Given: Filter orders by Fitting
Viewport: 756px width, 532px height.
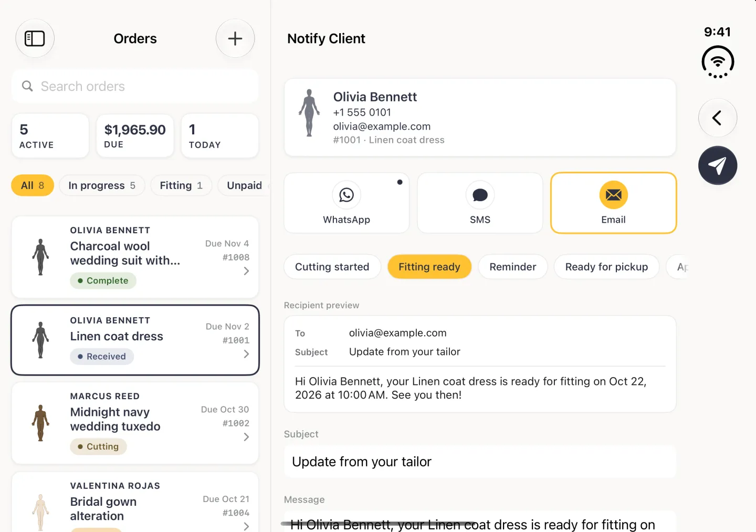Looking at the screenshot, I should click(181, 185).
